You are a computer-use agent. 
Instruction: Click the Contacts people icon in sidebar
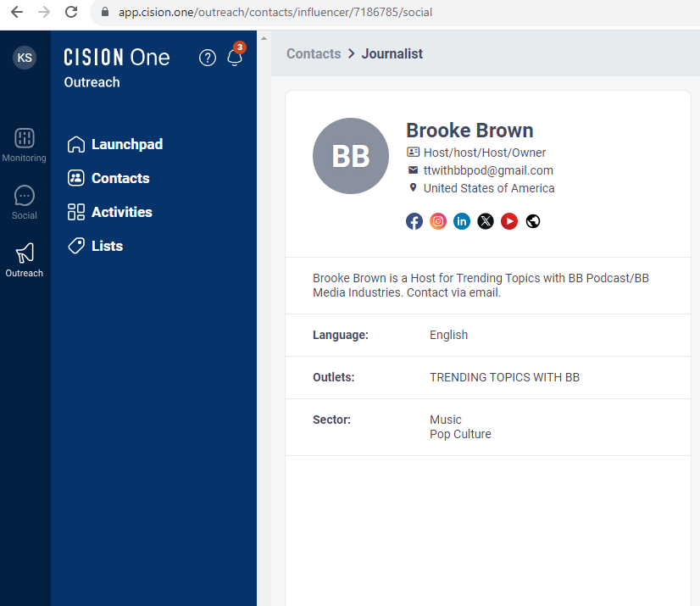76,178
